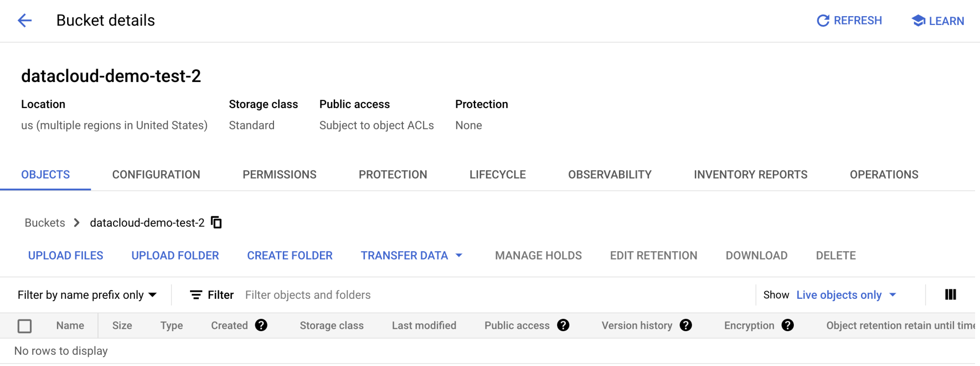
Task: Change the Filter by name prefix only option
Action: (x=88, y=294)
